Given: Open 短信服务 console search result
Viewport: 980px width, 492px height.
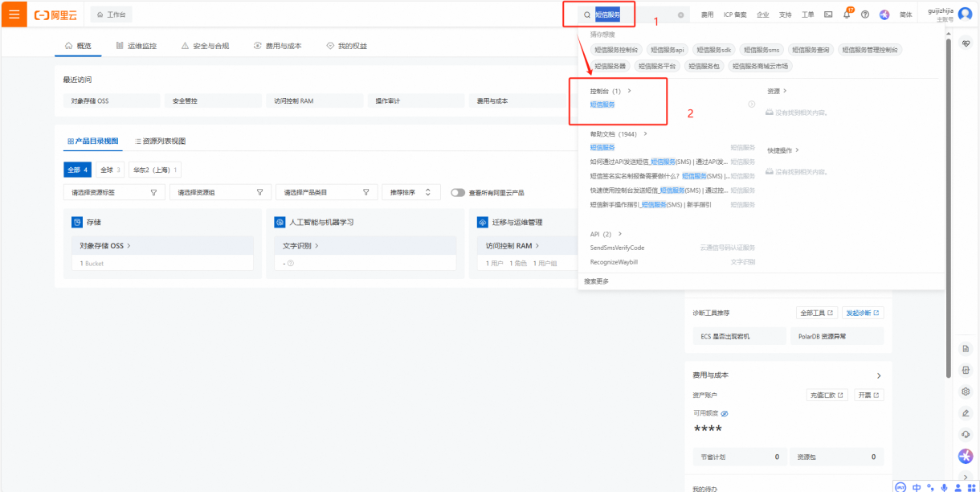Looking at the screenshot, I should pyautogui.click(x=602, y=105).
